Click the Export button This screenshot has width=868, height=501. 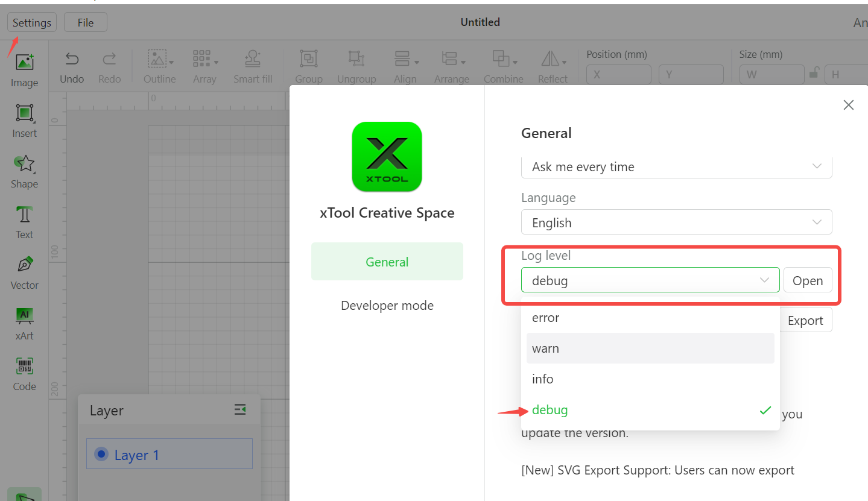pyautogui.click(x=806, y=320)
